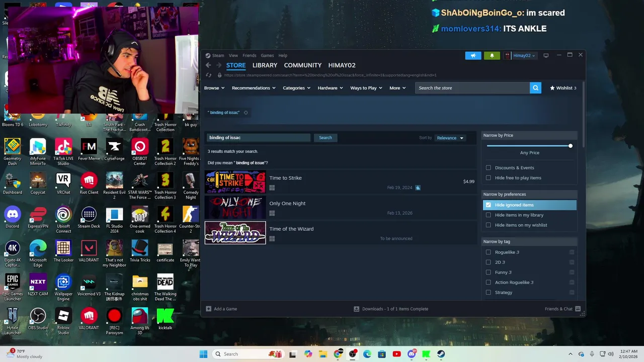644x362 pixels.
Task: Open File Explorer from the taskbar
Action: (323, 354)
